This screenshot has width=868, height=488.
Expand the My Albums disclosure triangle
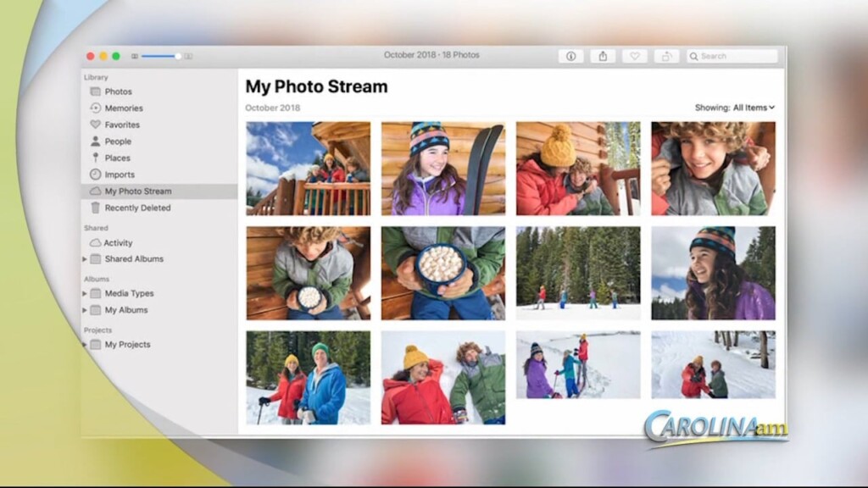pyautogui.click(x=85, y=310)
